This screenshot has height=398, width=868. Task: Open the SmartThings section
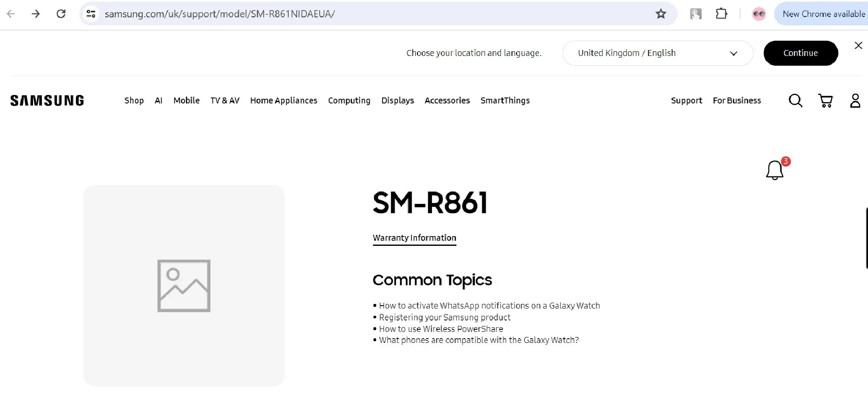click(x=505, y=100)
